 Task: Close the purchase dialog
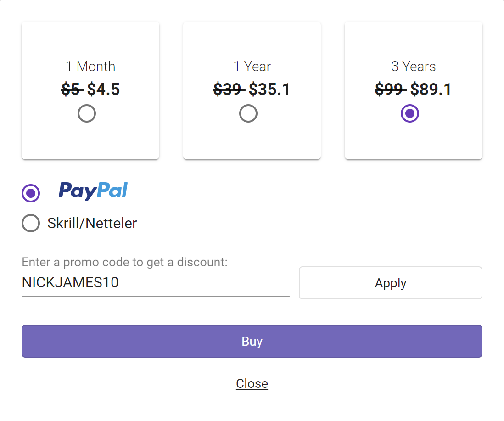[252, 383]
